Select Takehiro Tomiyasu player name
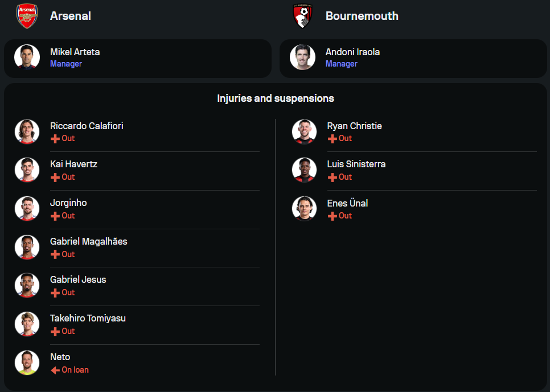The height and width of the screenshot is (392, 550). pos(88,318)
